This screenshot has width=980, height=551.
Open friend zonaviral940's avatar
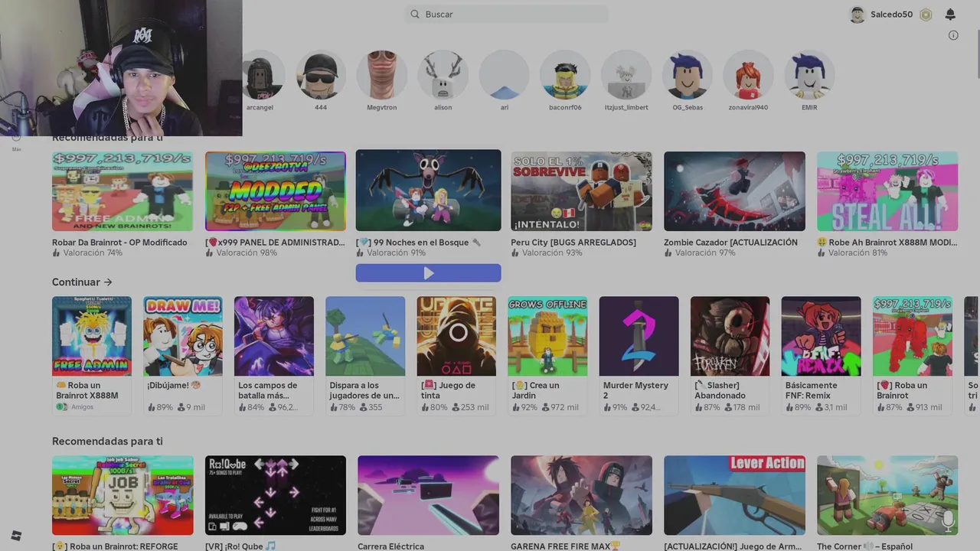[748, 75]
